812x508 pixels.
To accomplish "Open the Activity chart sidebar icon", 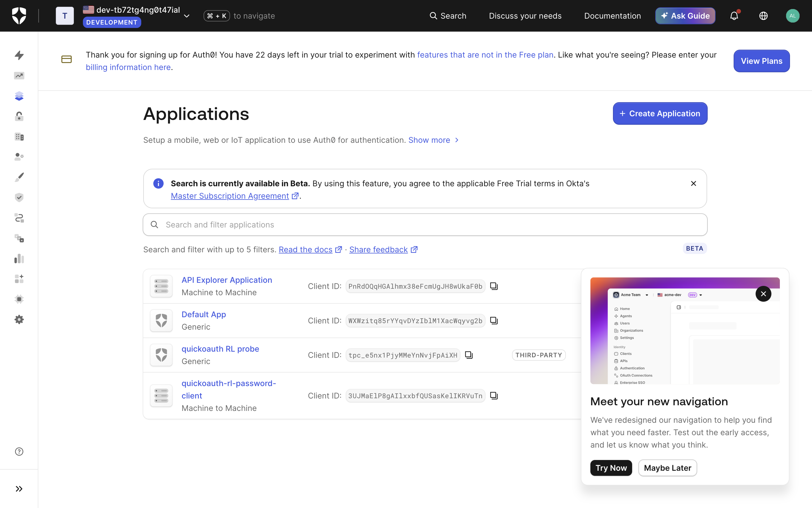I will pyautogui.click(x=19, y=76).
